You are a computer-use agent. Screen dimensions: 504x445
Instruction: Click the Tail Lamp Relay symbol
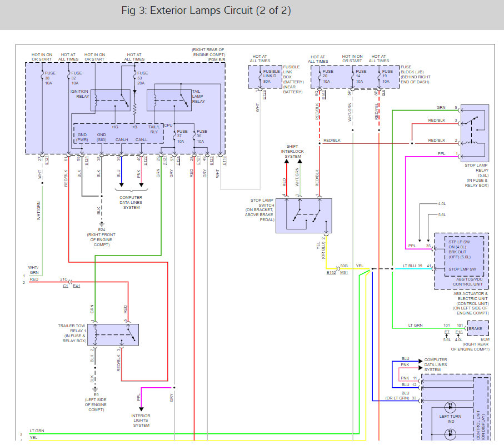coord(169,100)
